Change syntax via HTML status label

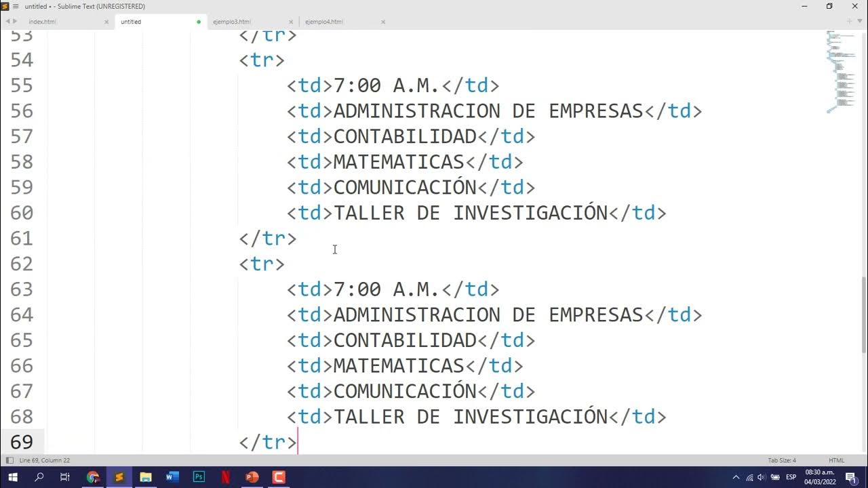836,460
